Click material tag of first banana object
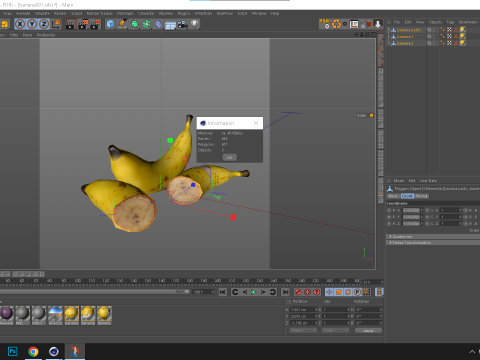Screen dimensions: 480x360 click(x=463, y=30)
